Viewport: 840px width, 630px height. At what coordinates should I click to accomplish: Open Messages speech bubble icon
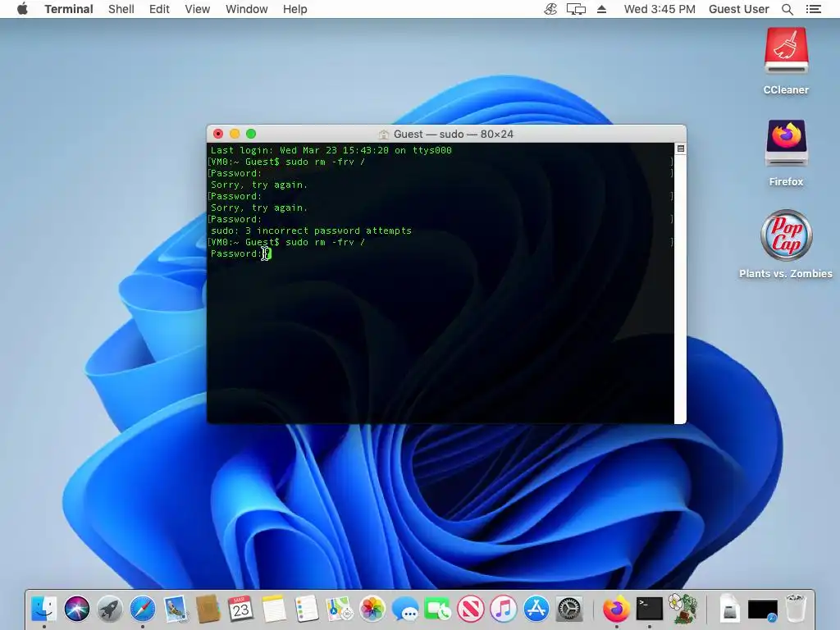(x=405, y=609)
